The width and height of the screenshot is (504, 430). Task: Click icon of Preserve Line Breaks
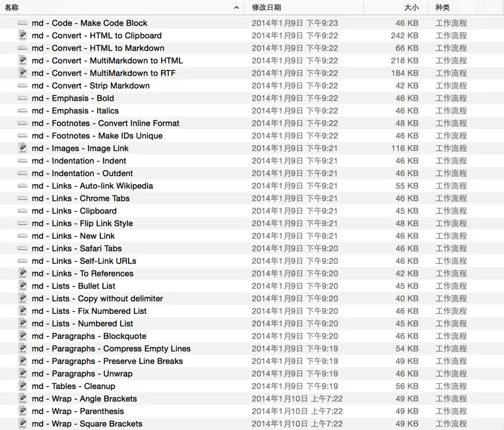click(22, 361)
